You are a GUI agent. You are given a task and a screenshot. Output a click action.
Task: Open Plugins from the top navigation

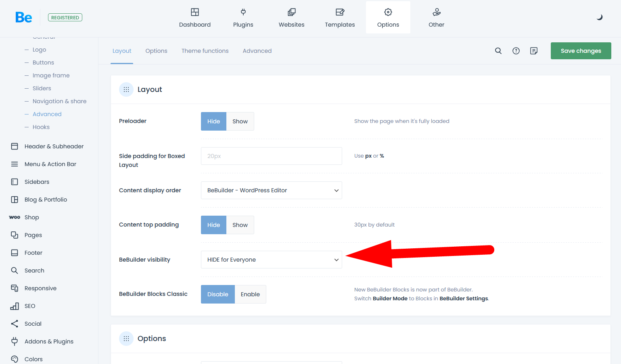(x=243, y=18)
